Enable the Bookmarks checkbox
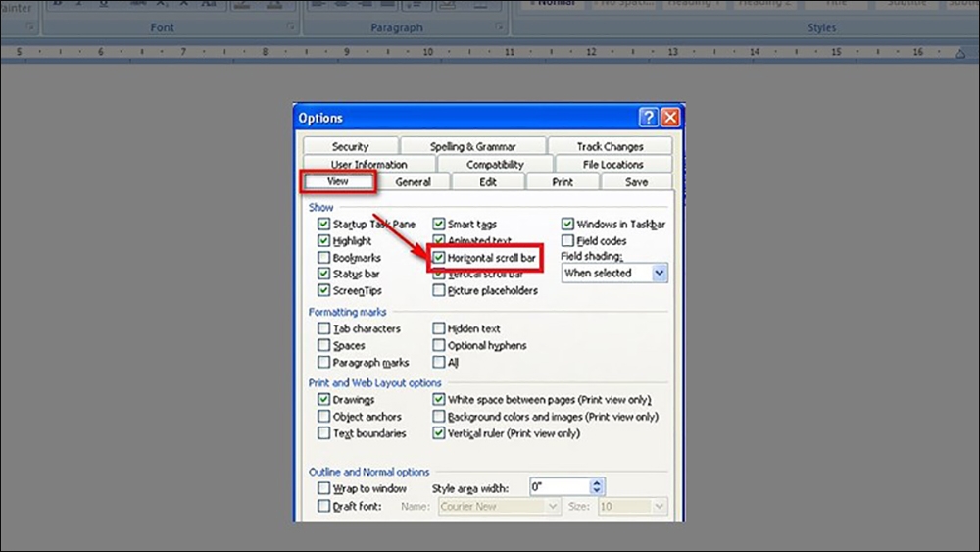The width and height of the screenshot is (980, 552). [323, 258]
